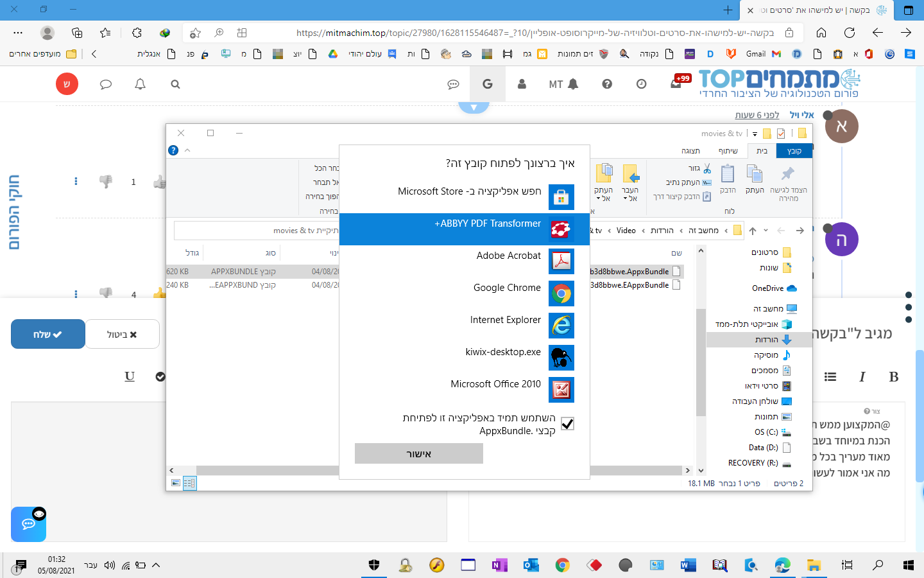Open the forum chat bubble icon by the bell
924x578 pixels.
click(x=106, y=84)
